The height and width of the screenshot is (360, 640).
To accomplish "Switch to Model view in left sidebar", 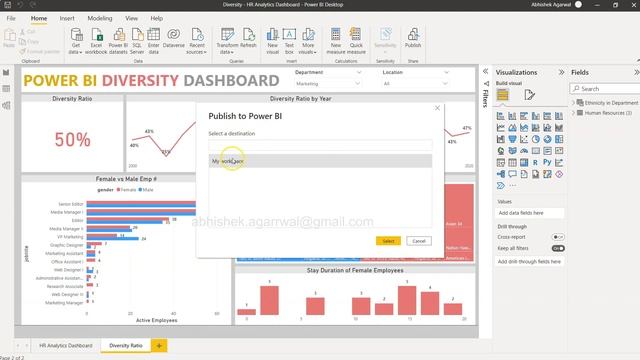I will point(6,105).
